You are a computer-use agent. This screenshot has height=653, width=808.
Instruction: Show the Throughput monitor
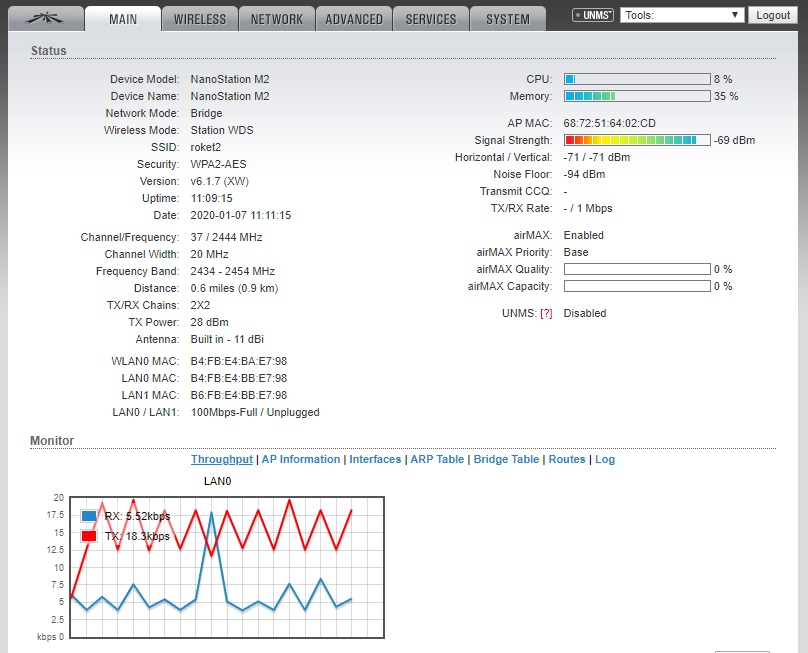(222, 459)
